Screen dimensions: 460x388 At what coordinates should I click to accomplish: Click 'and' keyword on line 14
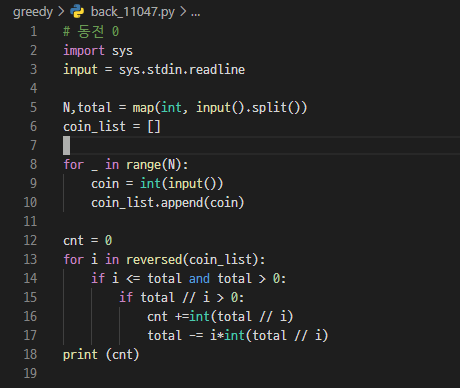pyautogui.click(x=199, y=279)
